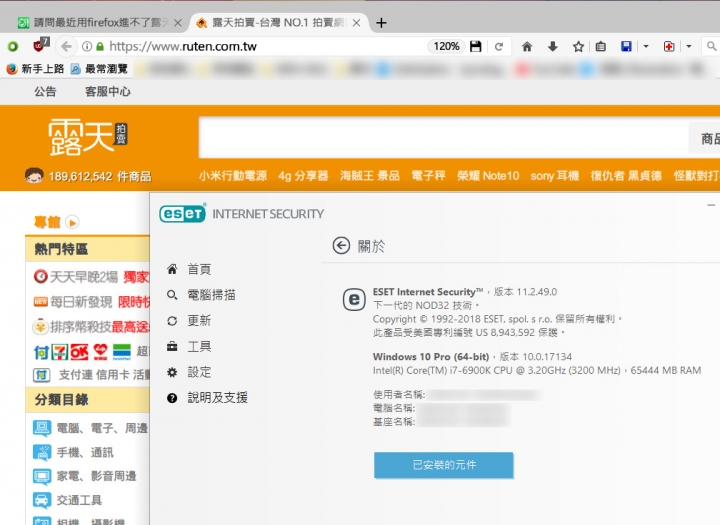This screenshot has height=525, width=720.
Task: Click the browser search magnifier field
Action: click(712, 46)
